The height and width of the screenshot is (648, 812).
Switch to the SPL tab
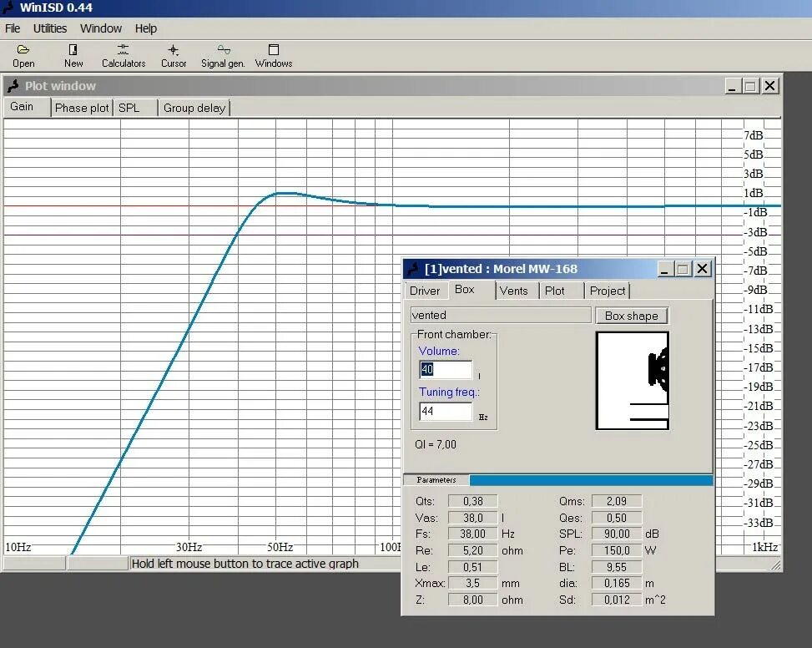click(x=134, y=108)
